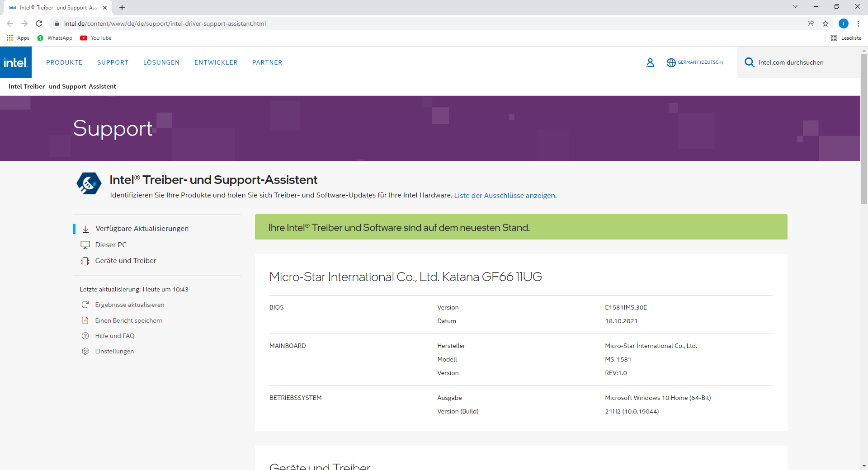Click the browser forward arrow
The width and height of the screenshot is (868, 470).
point(24,23)
